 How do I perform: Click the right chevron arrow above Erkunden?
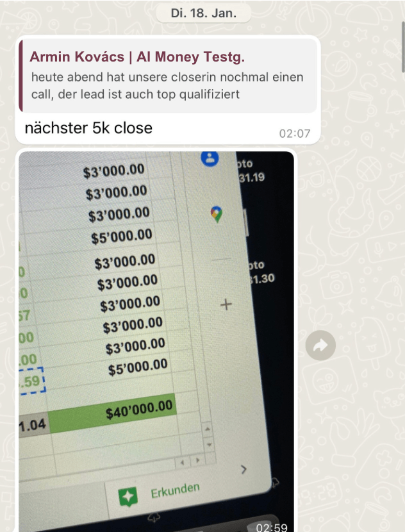click(244, 470)
